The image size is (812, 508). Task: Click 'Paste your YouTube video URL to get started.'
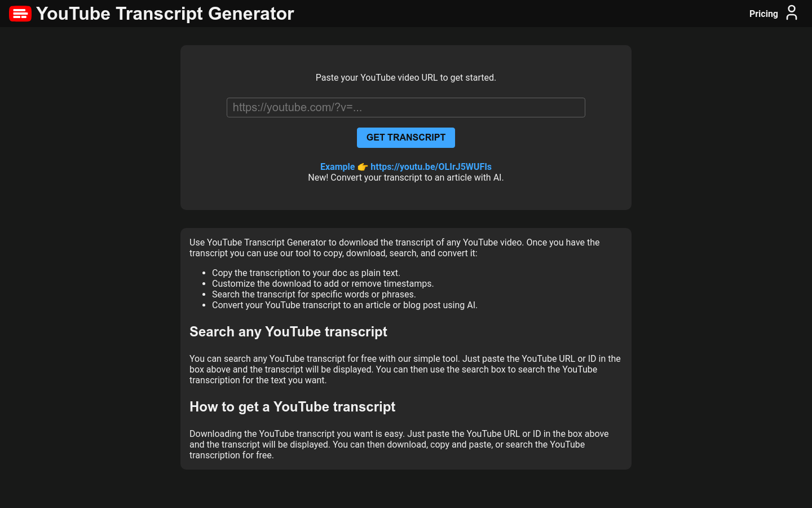coord(406,78)
